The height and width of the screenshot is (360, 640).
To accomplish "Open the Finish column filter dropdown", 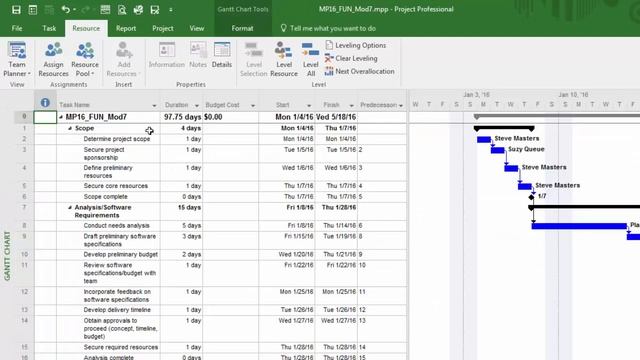I will pyautogui.click(x=351, y=105).
